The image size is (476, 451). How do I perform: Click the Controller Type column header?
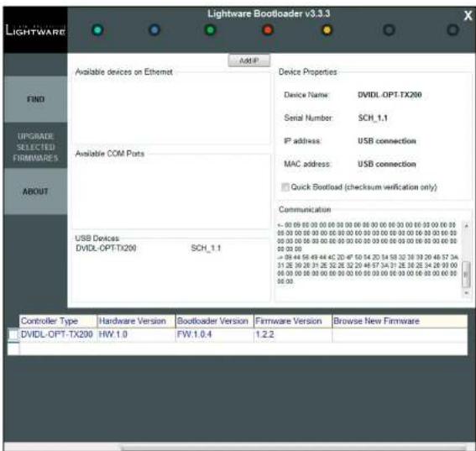pyautogui.click(x=58, y=321)
